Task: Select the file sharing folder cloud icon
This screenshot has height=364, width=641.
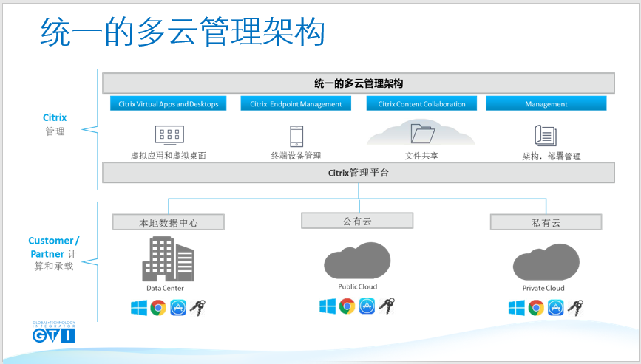Action: point(421,134)
